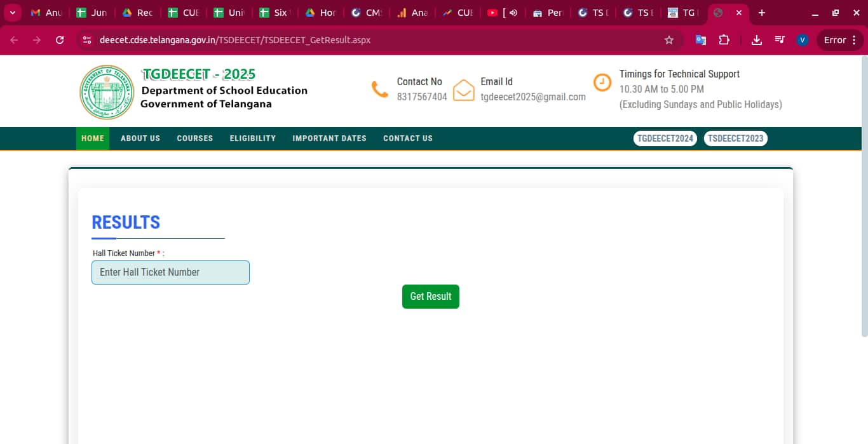Go back to the previous page

(x=14, y=40)
